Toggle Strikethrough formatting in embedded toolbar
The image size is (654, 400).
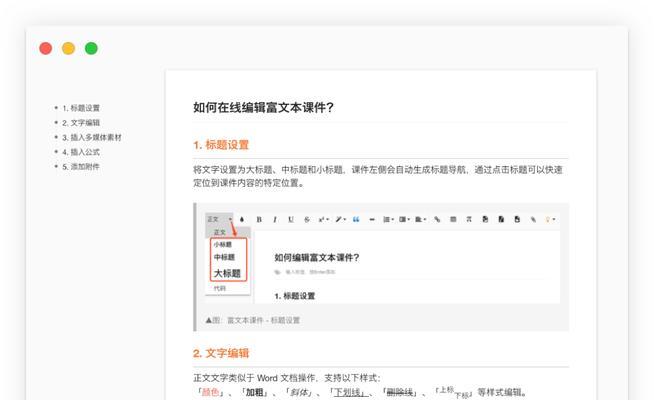[x=307, y=219]
